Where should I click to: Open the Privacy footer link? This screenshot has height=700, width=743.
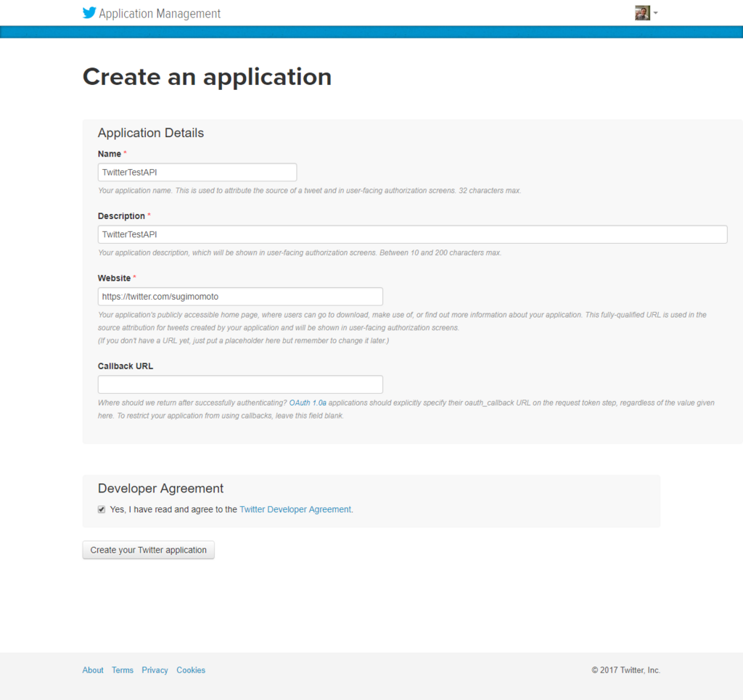pos(155,670)
